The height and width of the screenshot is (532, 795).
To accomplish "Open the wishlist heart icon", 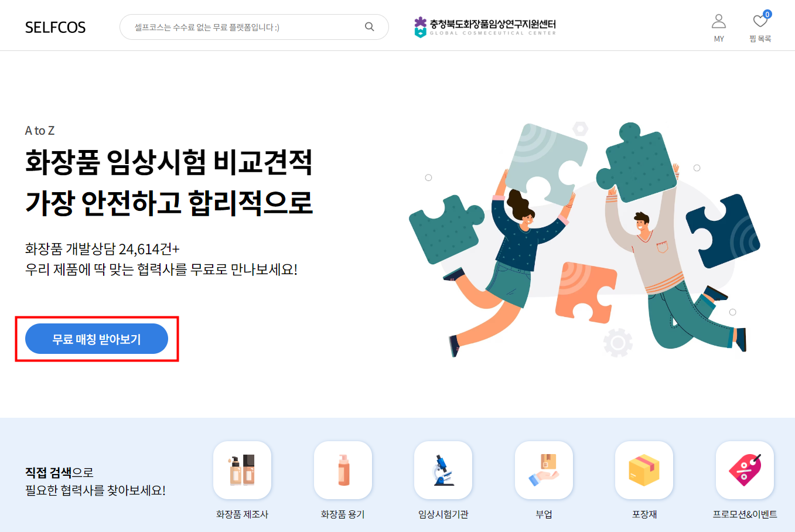I will (760, 21).
